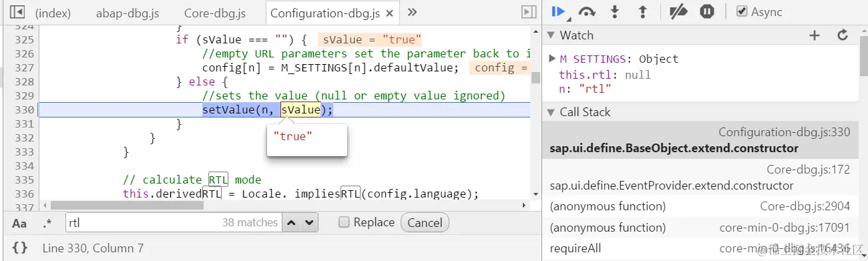The height and width of the screenshot is (261, 868).
Task: Select the Core-dbg.js:2904 anonymous function frame
Action: click(700, 207)
